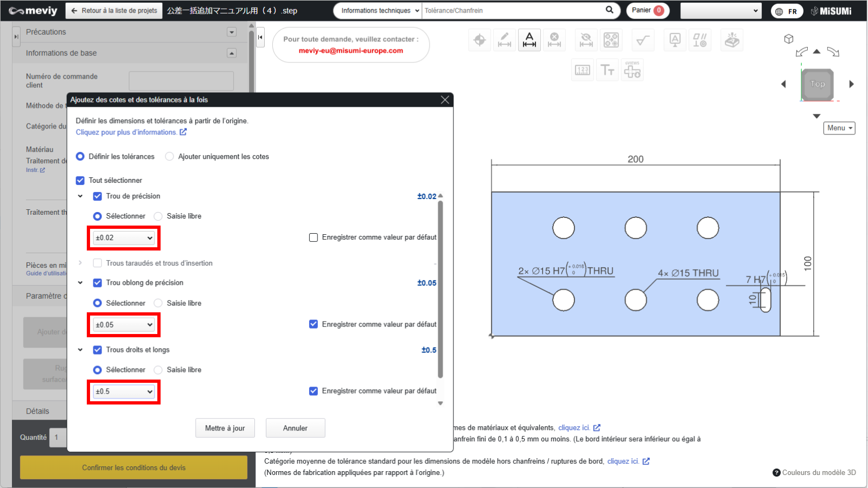Switch to isometric view cube icon

(789, 39)
